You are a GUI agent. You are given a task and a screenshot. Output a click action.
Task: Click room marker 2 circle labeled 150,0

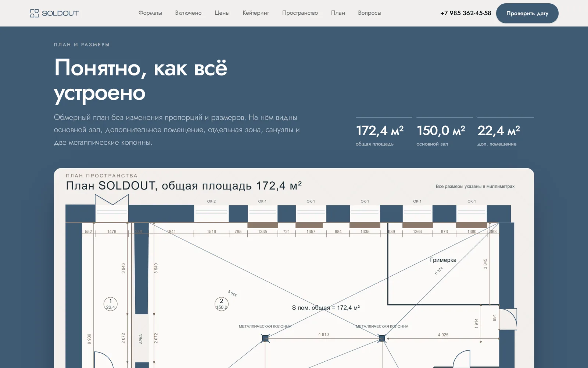tap(221, 304)
